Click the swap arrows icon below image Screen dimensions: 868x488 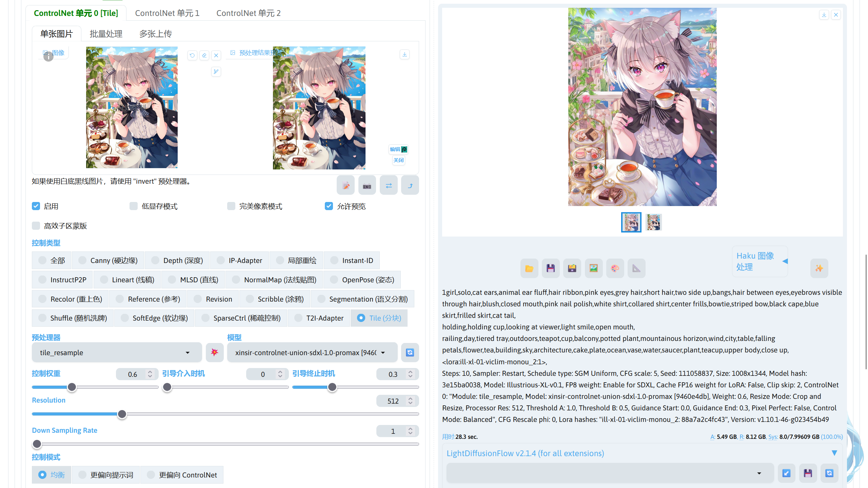(x=389, y=186)
